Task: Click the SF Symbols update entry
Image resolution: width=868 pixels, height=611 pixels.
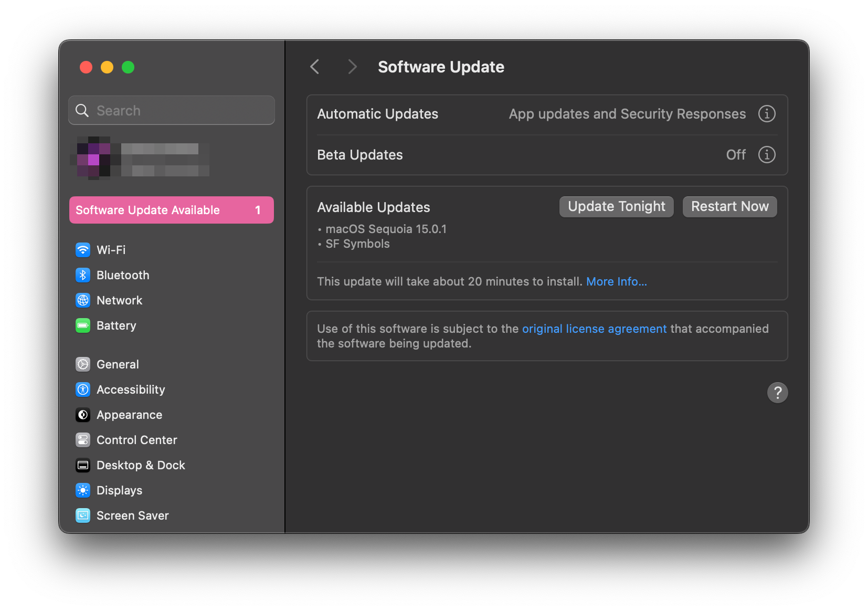Action: pyautogui.click(x=357, y=244)
